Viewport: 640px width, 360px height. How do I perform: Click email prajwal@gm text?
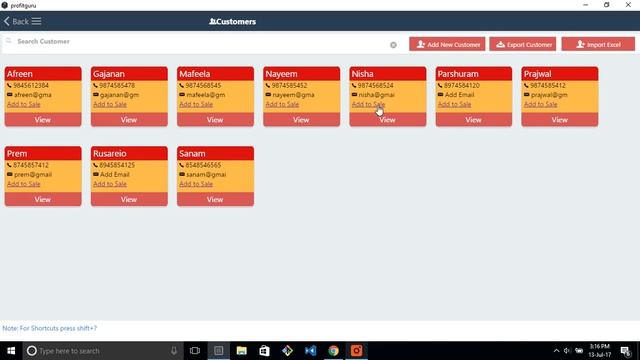pyautogui.click(x=549, y=95)
